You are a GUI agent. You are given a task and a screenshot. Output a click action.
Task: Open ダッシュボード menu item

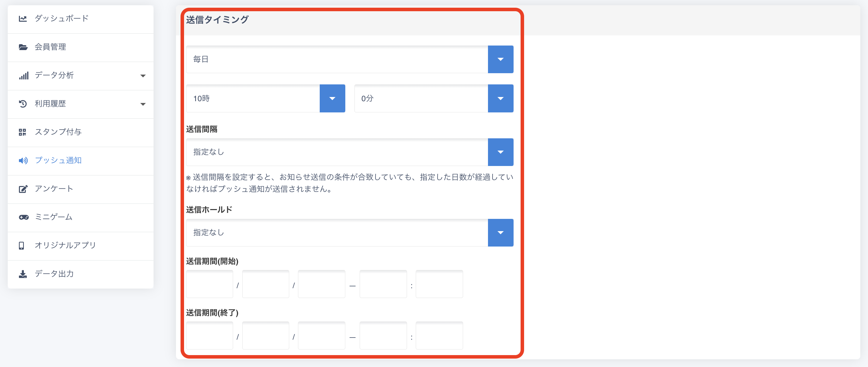[x=62, y=18]
